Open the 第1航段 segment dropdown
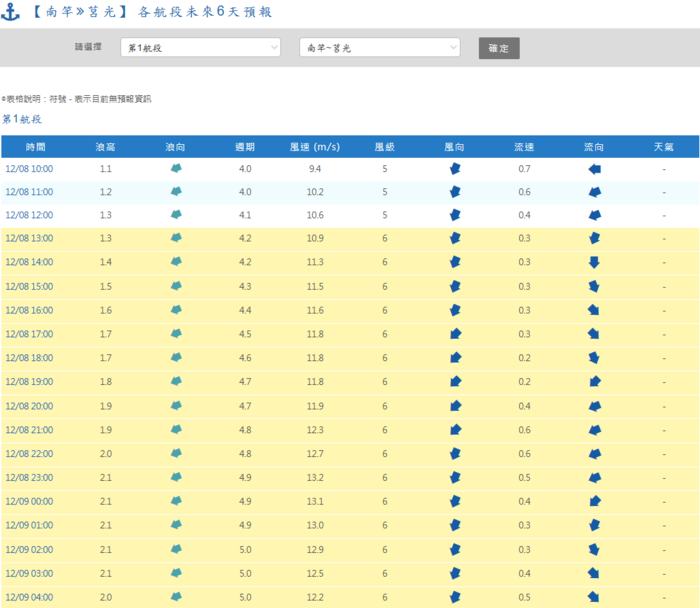The image size is (700, 608). pyautogui.click(x=200, y=48)
